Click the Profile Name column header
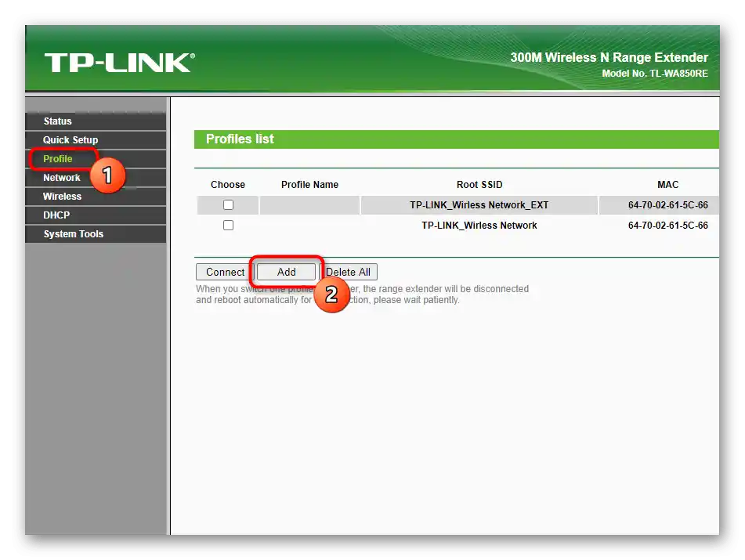745x560 pixels. pos(309,184)
